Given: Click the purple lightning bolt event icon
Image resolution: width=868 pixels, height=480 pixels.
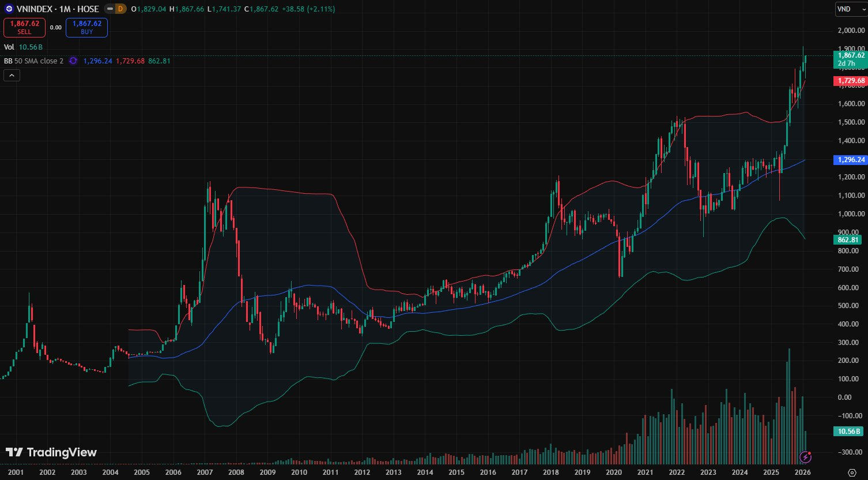Looking at the screenshot, I should click(x=806, y=457).
